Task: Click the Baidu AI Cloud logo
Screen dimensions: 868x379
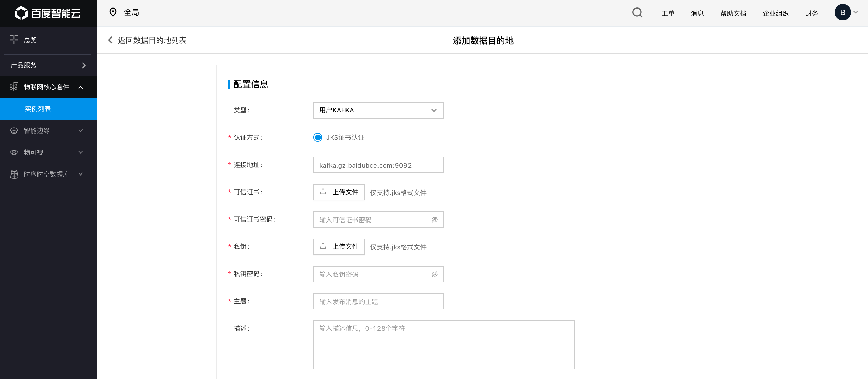Action: [48, 13]
